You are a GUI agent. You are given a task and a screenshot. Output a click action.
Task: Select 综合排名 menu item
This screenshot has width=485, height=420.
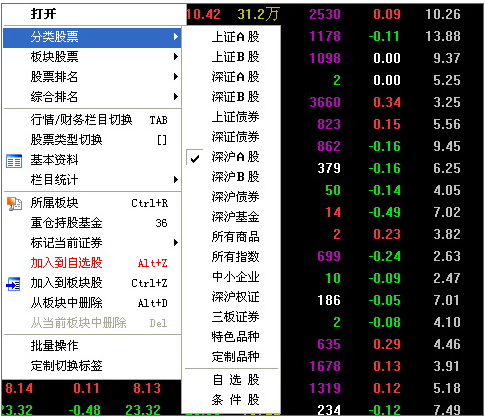pyautogui.click(x=92, y=97)
